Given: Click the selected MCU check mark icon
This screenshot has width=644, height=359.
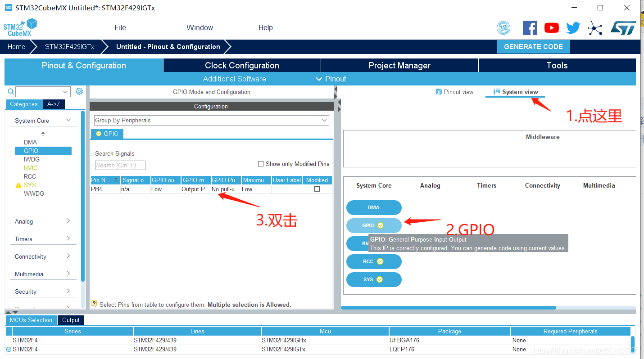Looking at the screenshot, I should coord(9,349).
